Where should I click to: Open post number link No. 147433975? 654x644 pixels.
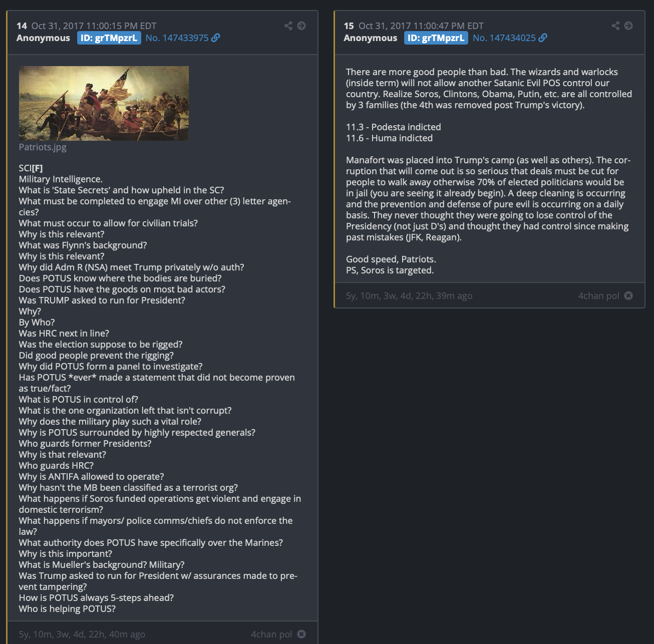click(177, 38)
